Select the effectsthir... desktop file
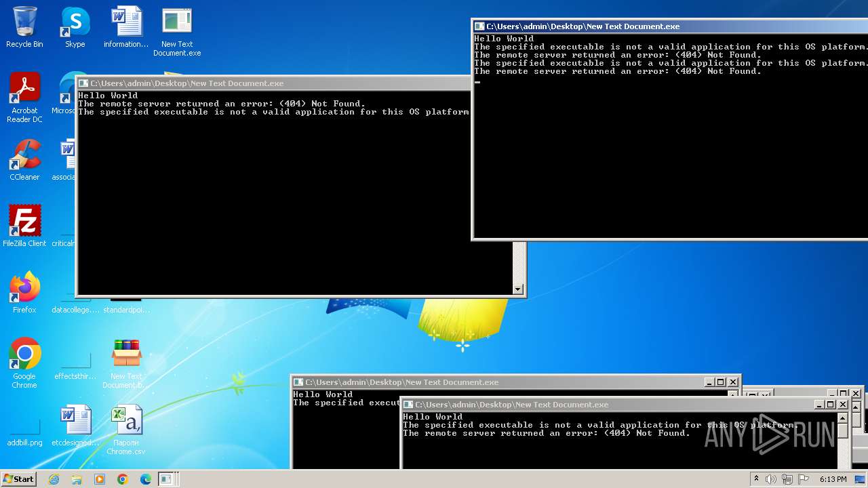 pos(75,367)
